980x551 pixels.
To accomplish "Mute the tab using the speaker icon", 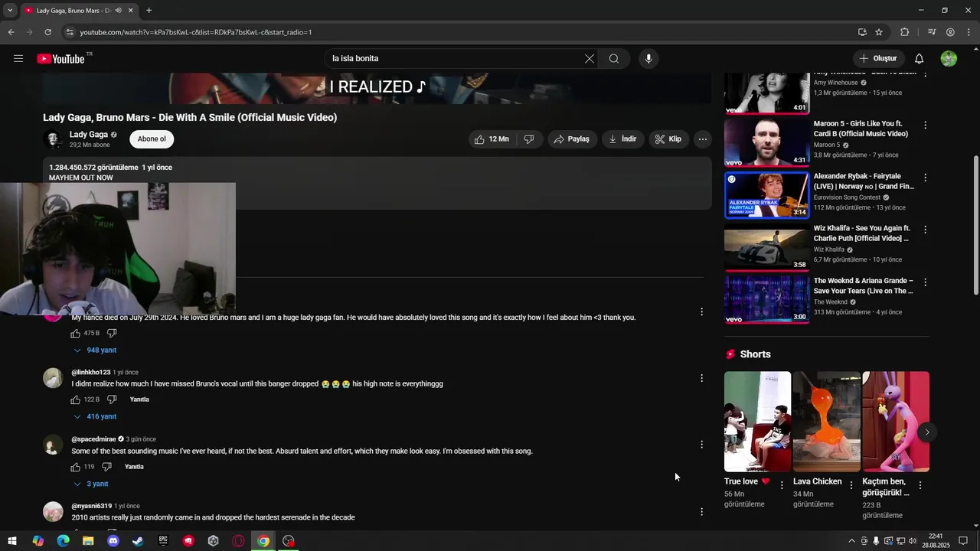I will click(118, 11).
